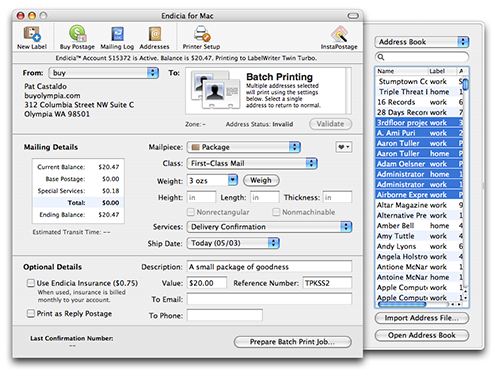The width and height of the screenshot is (500, 373).
Task: Open the Addresses toolbar icon
Action: tap(154, 37)
